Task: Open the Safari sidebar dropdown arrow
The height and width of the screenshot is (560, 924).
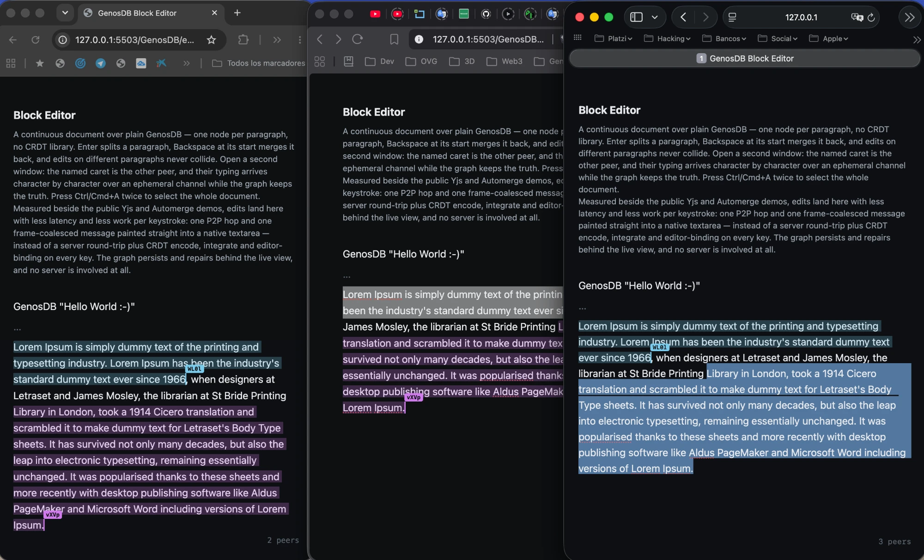Action: click(655, 17)
